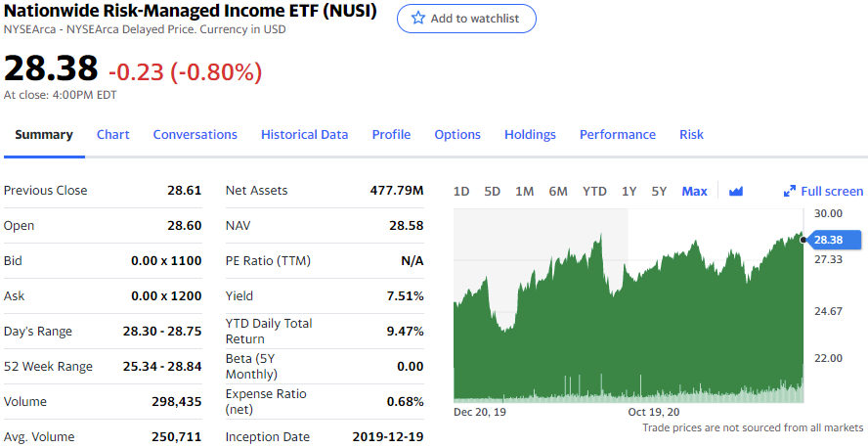Image resolution: width=868 pixels, height=448 pixels.
Task: Click the Full screen link
Action: point(832,192)
